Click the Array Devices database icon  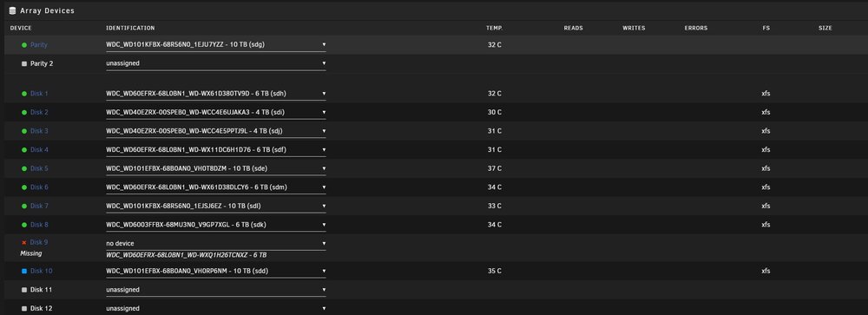point(12,10)
